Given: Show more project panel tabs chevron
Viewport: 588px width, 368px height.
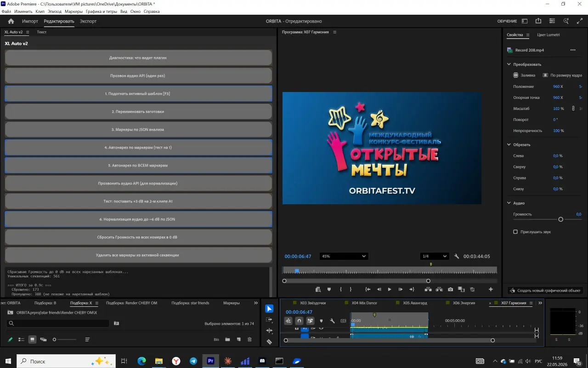Looking at the screenshot, I should tap(256, 303).
